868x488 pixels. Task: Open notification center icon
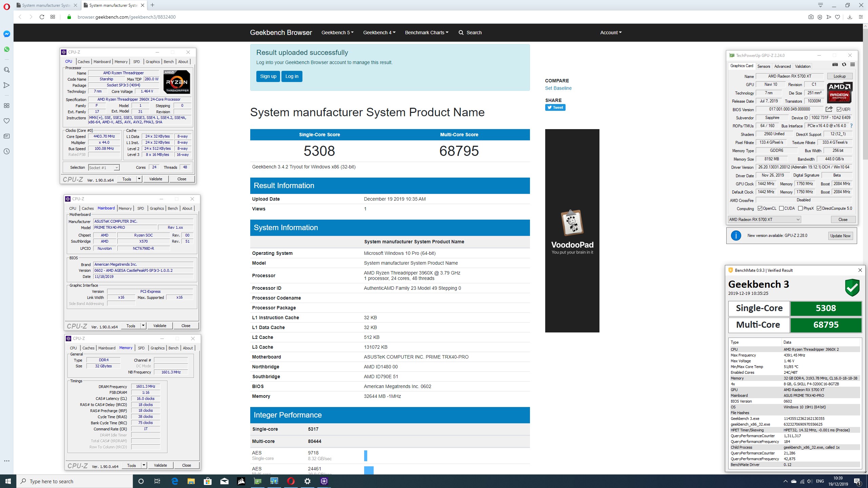click(x=857, y=481)
